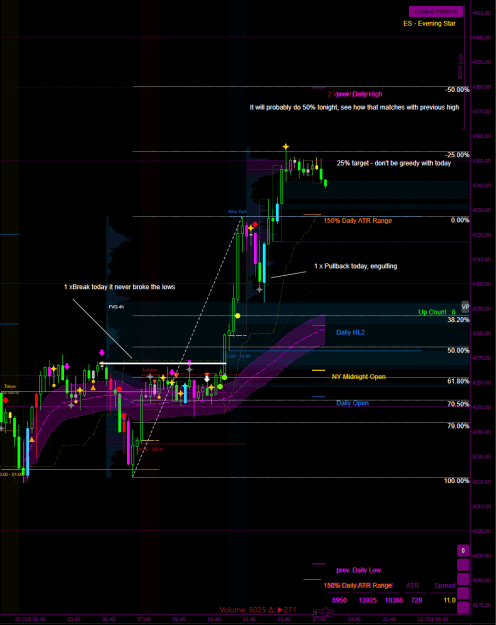The image size is (496, 625).
Task: Select the red diamond beside New York open
Action: click(x=255, y=225)
